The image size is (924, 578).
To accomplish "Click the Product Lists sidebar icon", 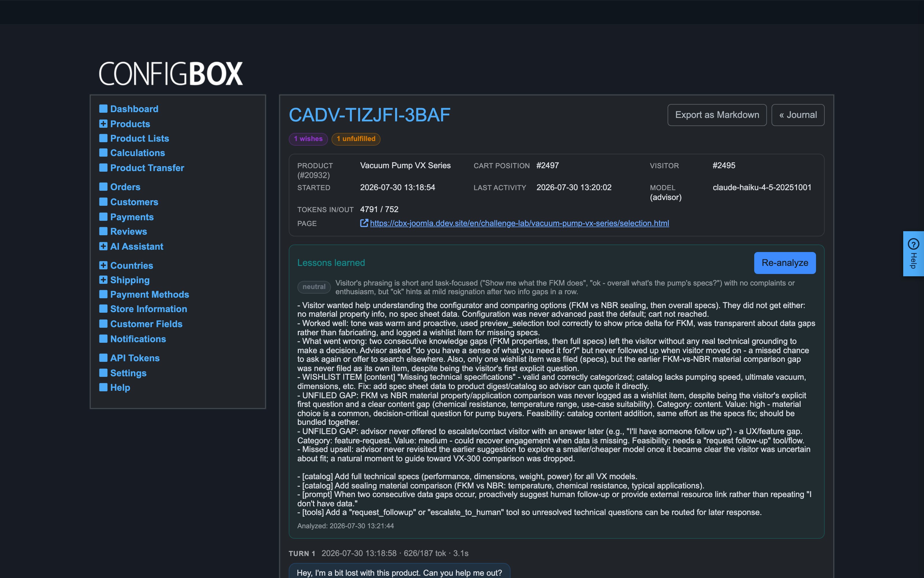I will [103, 138].
